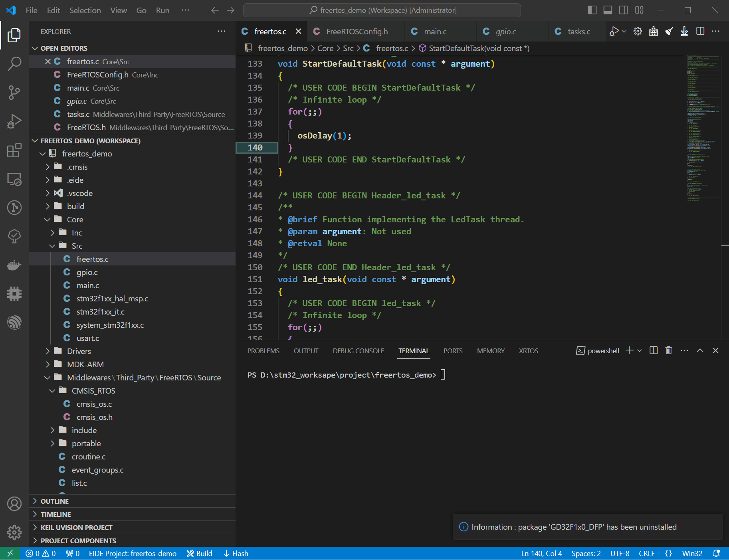
Task: Click Build in the status bar
Action: click(200, 553)
